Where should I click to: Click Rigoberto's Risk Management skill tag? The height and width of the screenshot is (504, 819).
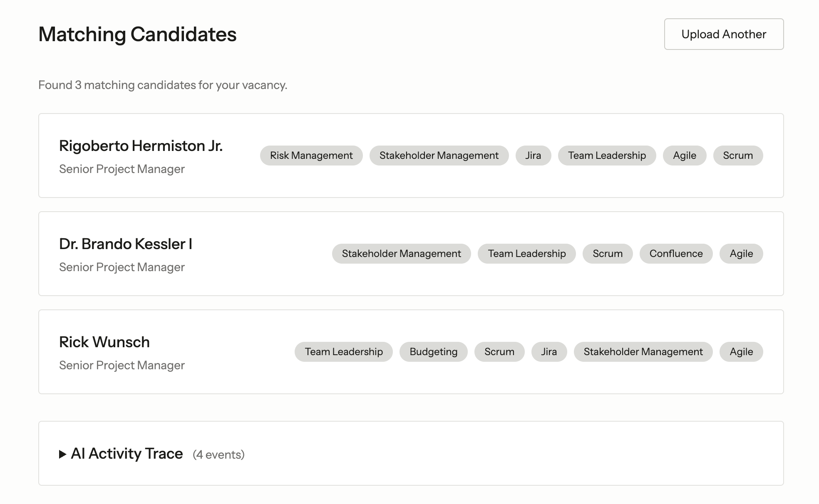point(311,156)
